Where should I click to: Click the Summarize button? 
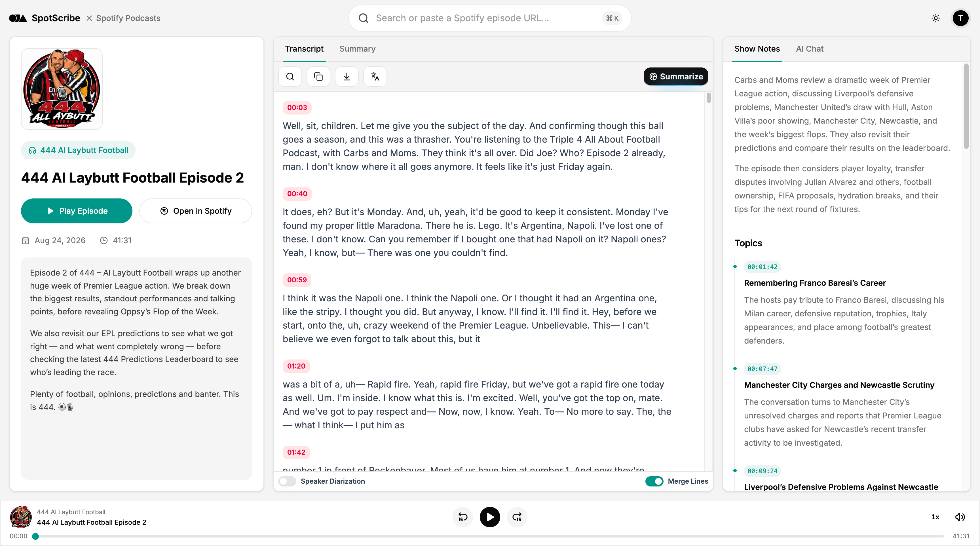(676, 77)
